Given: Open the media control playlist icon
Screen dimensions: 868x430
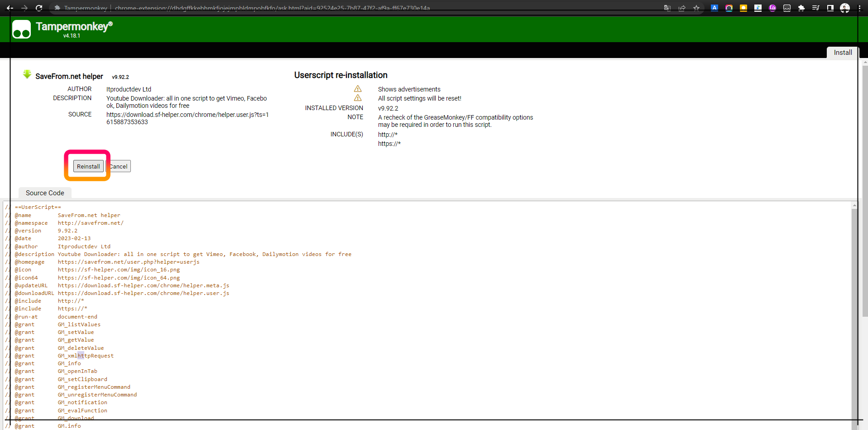Looking at the screenshot, I should pos(816,8).
